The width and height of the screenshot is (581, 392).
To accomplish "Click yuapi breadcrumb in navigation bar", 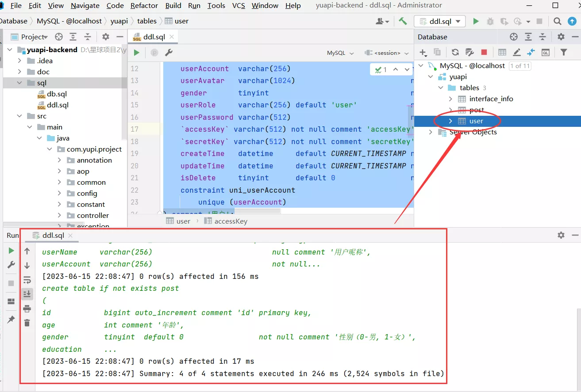I will (x=119, y=21).
